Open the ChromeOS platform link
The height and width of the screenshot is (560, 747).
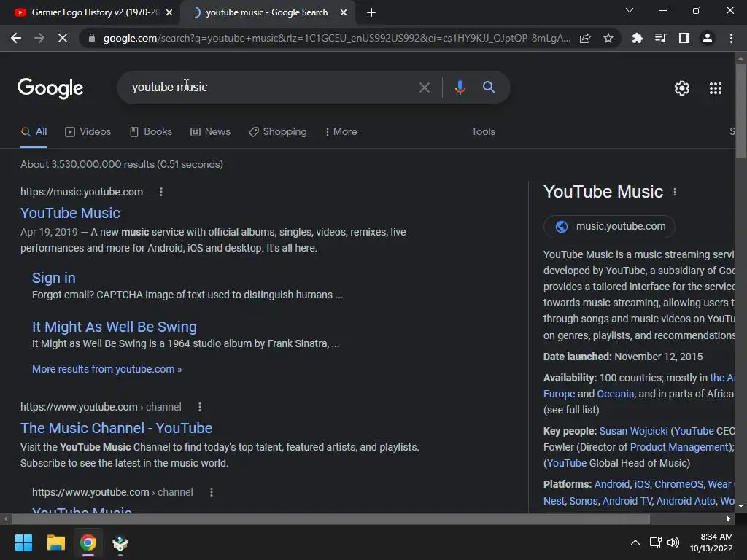pos(678,484)
